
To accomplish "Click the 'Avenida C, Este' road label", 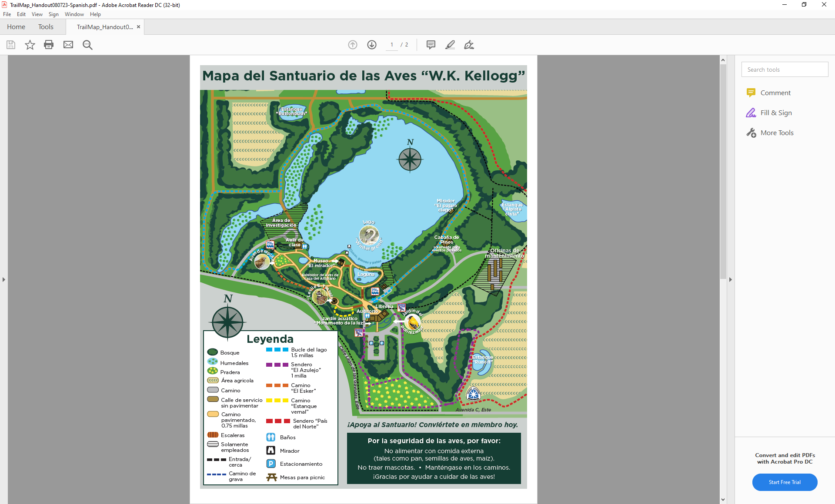I will pos(473,410).
